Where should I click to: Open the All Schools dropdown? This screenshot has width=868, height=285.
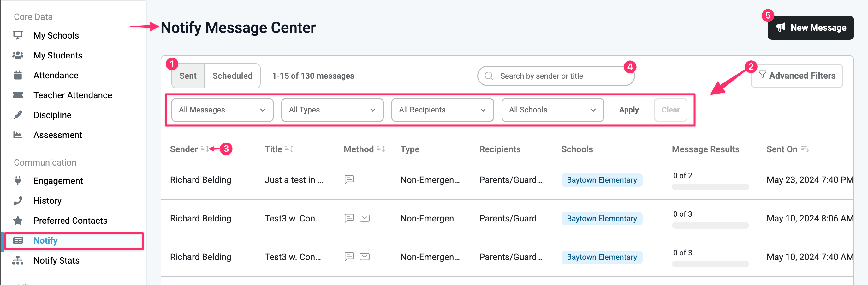coord(553,110)
